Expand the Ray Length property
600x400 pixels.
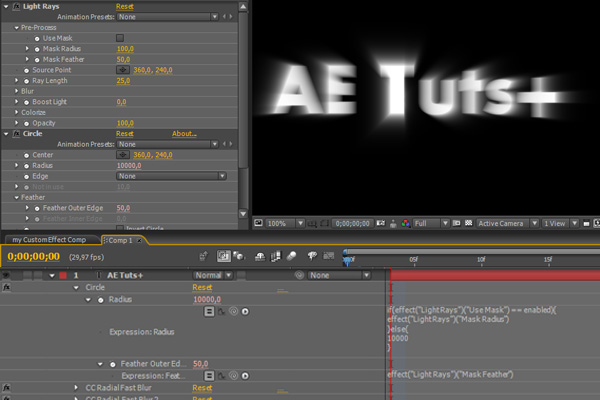point(16,80)
